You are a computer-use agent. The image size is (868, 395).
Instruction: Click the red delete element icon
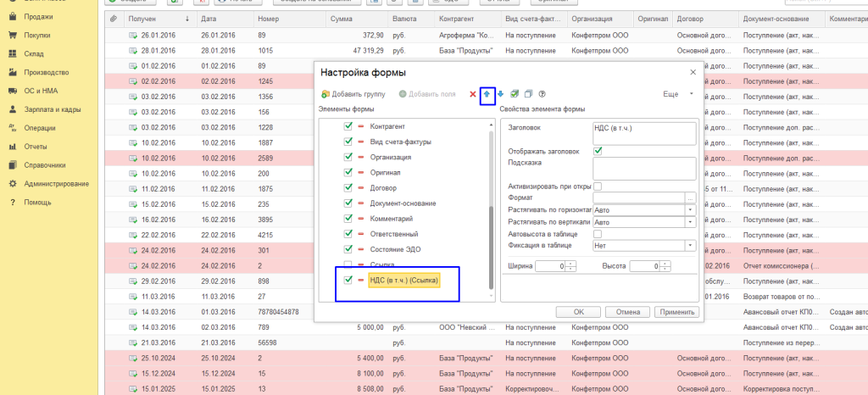pos(473,94)
